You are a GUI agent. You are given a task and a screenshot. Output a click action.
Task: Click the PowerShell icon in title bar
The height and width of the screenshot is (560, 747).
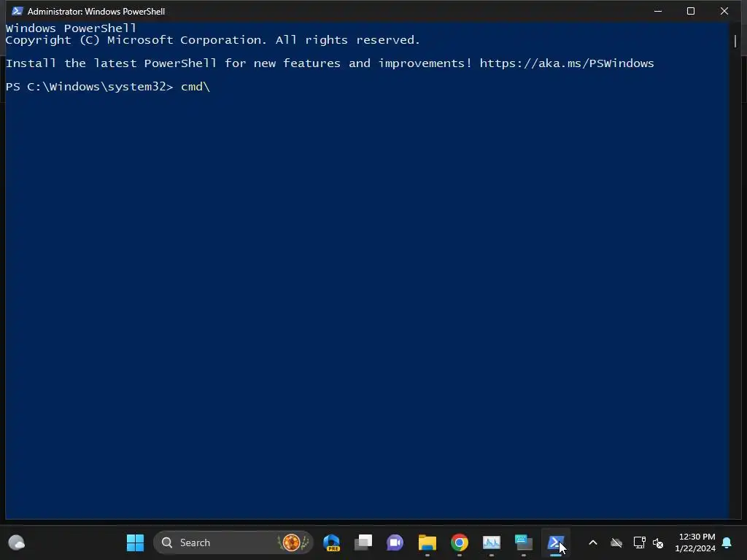pos(18,11)
